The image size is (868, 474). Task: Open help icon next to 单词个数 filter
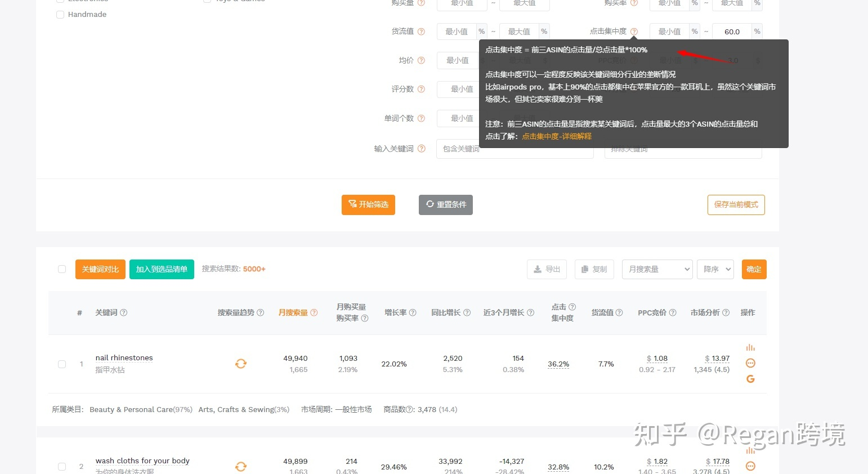[421, 118]
